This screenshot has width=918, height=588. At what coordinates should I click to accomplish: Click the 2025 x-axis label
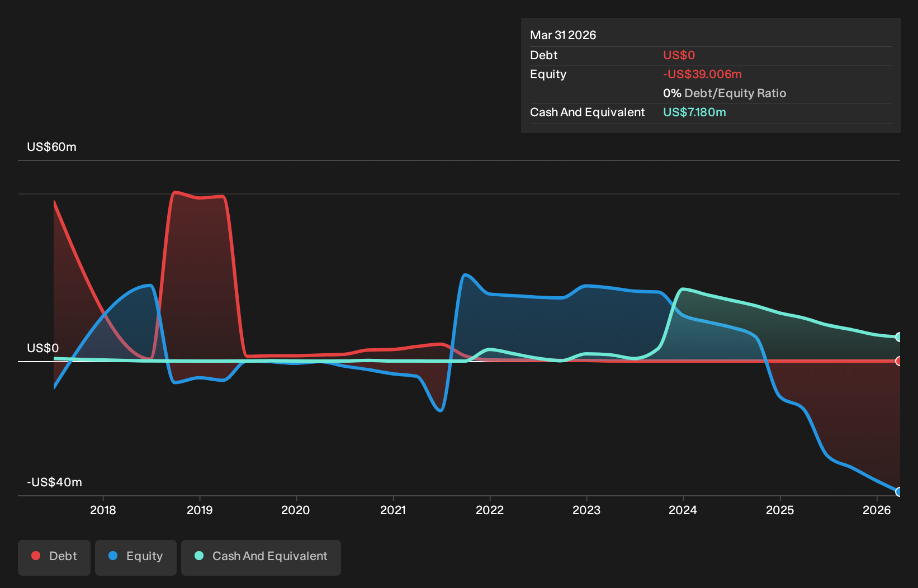(x=780, y=510)
